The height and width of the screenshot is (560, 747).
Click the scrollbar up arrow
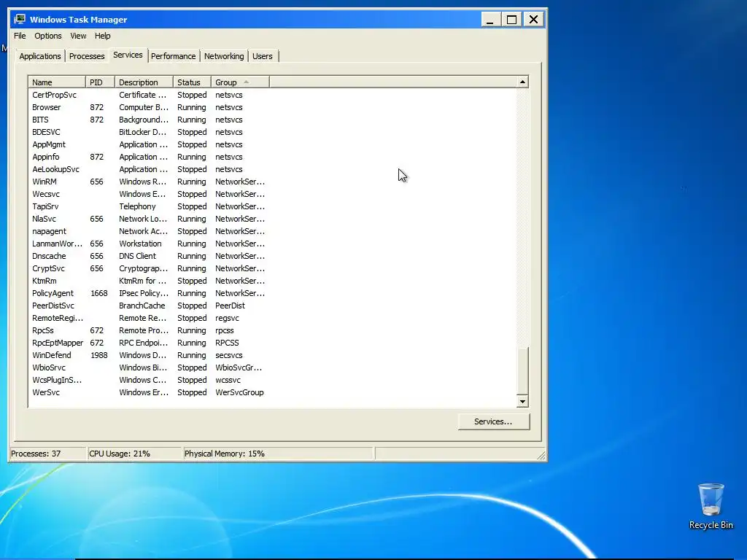(522, 82)
